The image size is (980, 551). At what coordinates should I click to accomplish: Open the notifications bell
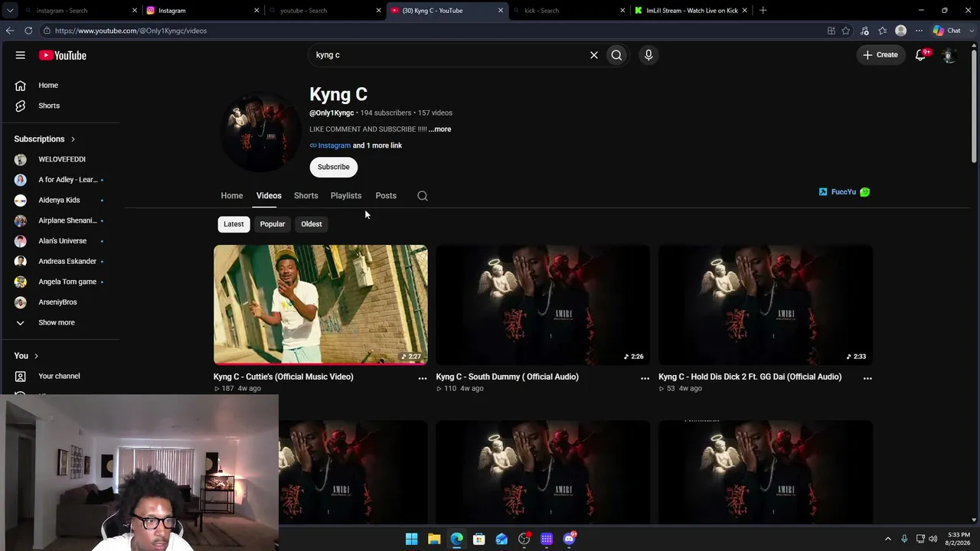pyautogui.click(x=921, y=55)
